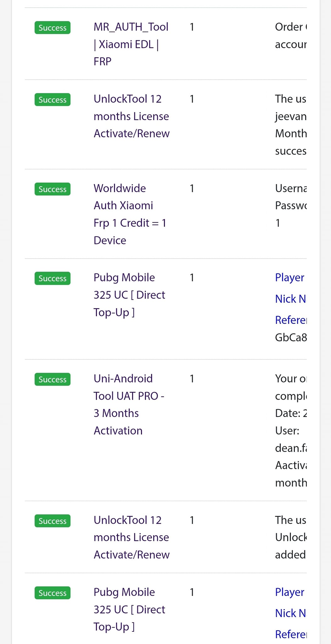331x644 pixels.
Task: Click the "Your o" reply text for Uni-Android
Action: [x=290, y=379]
